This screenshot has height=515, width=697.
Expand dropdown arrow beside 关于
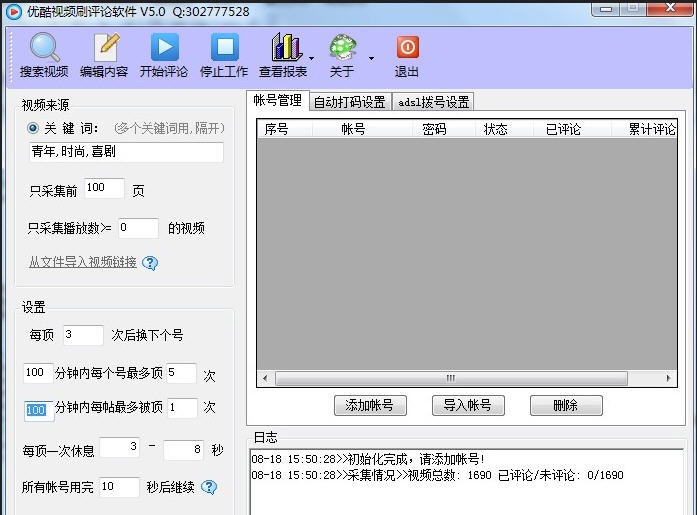[371, 58]
